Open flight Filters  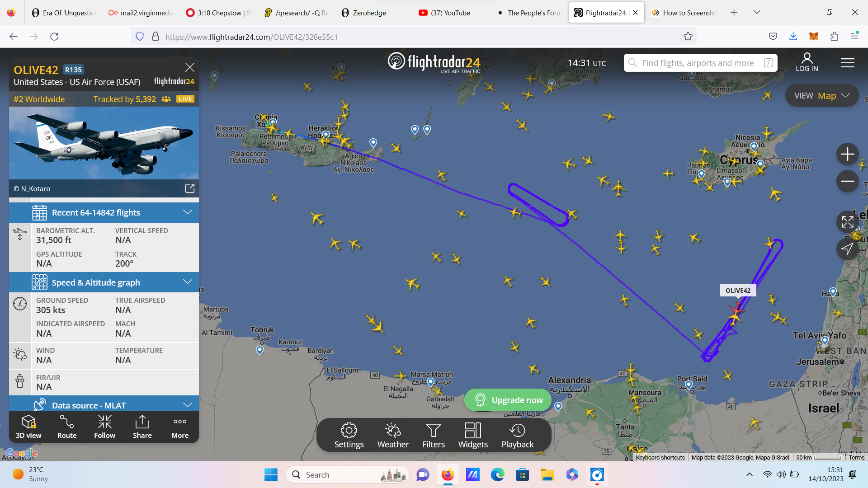(434, 436)
